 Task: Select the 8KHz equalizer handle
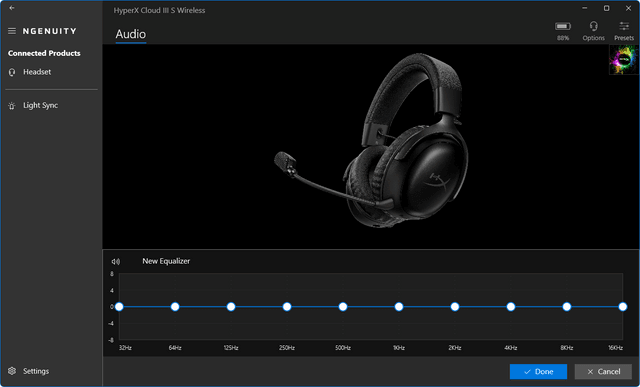[x=567, y=307]
